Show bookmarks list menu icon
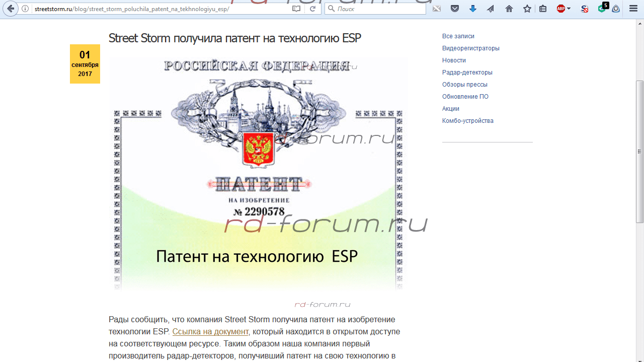This screenshot has width=644, height=362. [x=543, y=9]
